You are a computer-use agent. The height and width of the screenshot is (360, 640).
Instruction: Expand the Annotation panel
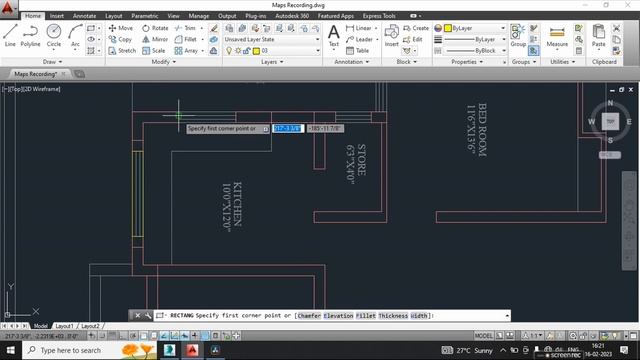tap(351, 62)
